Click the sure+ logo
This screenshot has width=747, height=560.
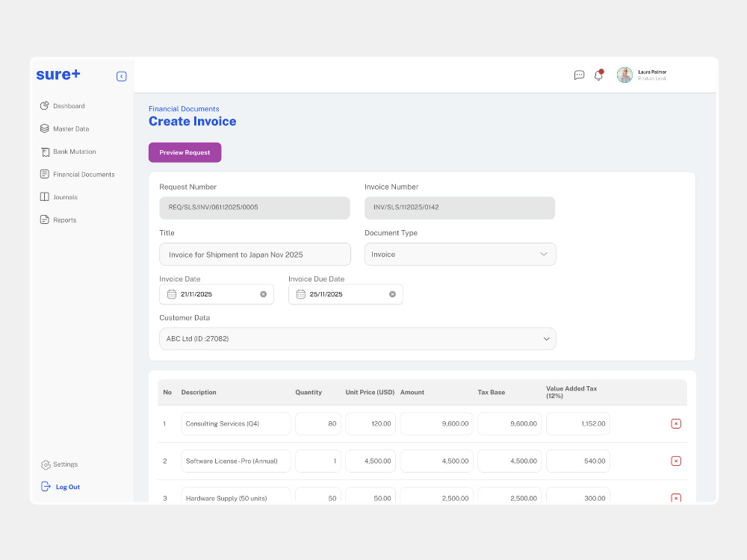click(x=58, y=74)
